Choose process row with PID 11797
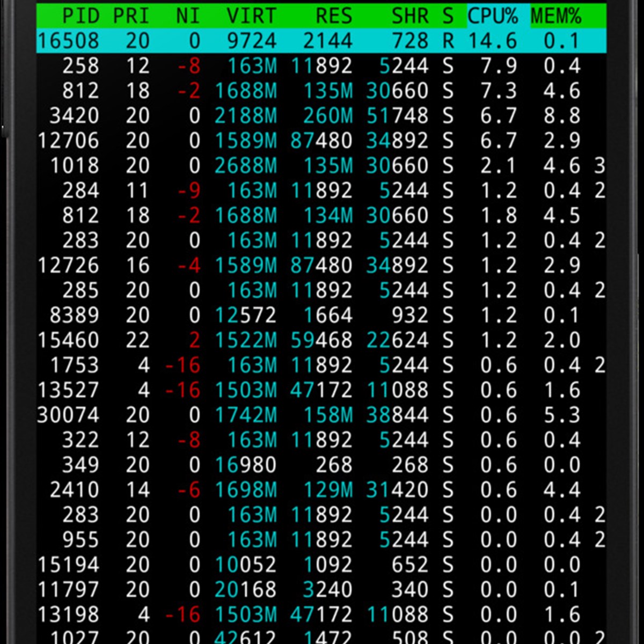 (x=321, y=590)
